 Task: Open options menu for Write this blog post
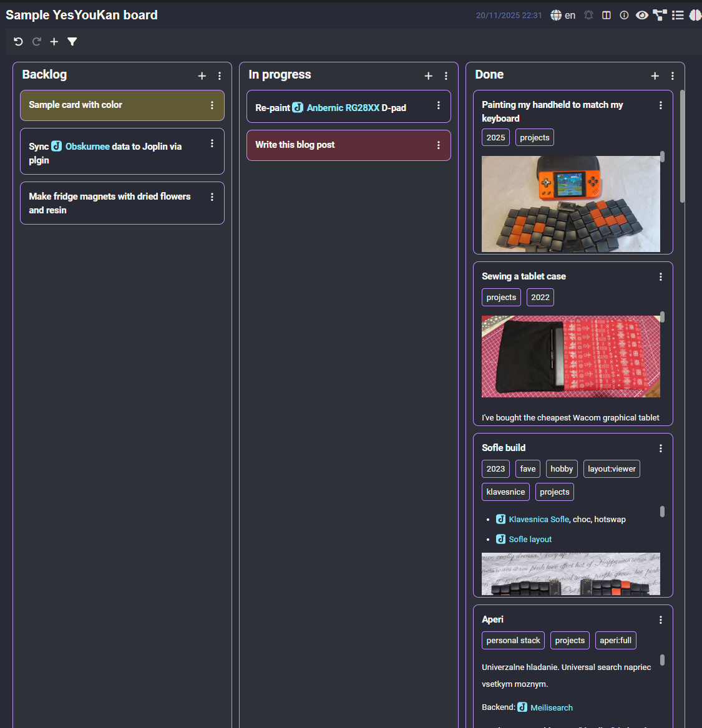tap(439, 145)
